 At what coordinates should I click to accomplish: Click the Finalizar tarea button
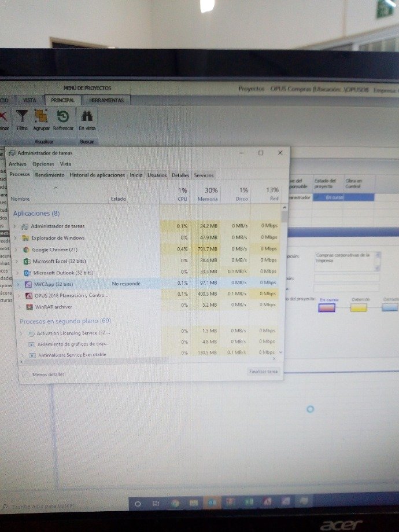(263, 372)
